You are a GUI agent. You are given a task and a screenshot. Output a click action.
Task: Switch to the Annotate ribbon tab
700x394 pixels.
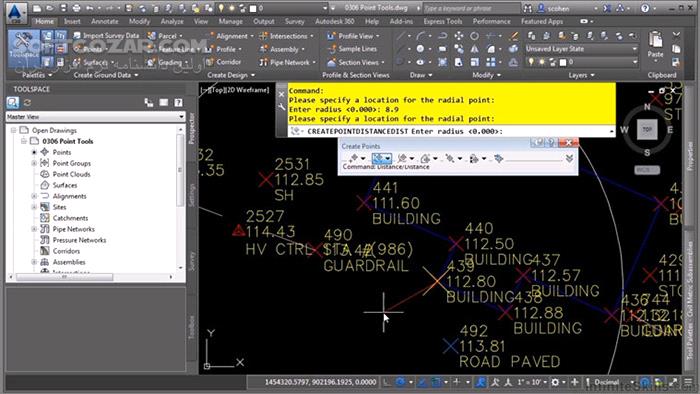point(104,21)
